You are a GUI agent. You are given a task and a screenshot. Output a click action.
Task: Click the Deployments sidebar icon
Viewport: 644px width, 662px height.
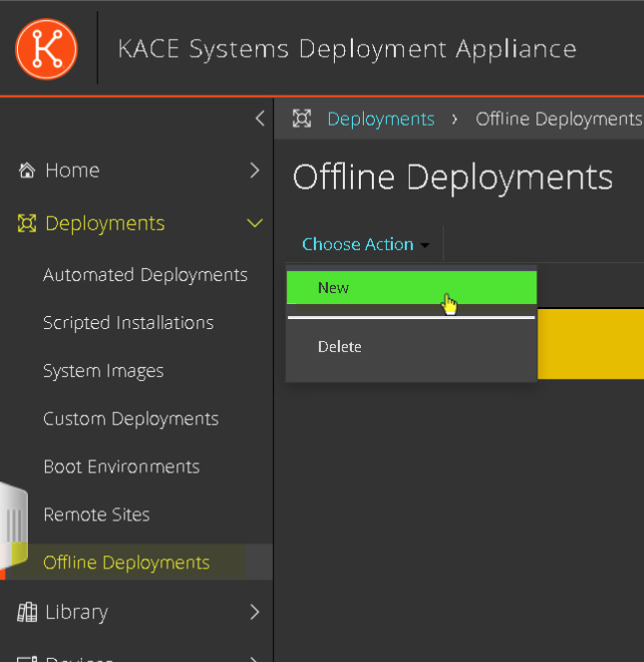(x=27, y=223)
